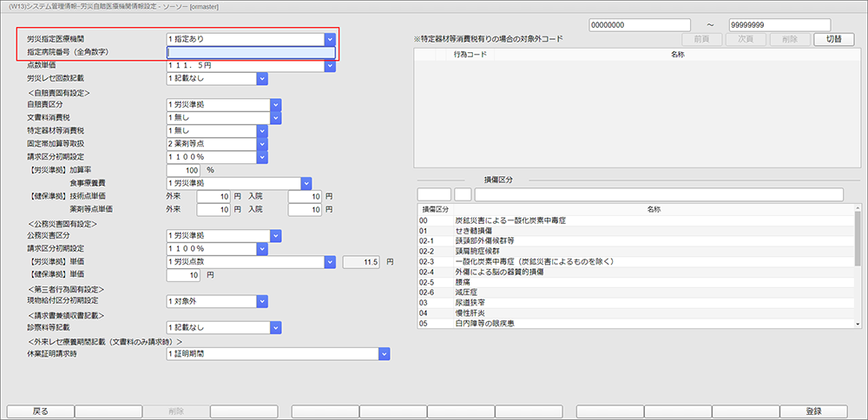This screenshot has width=868, height=420.
Task: Open the 公務災害区分 dropdown
Action: click(277, 235)
